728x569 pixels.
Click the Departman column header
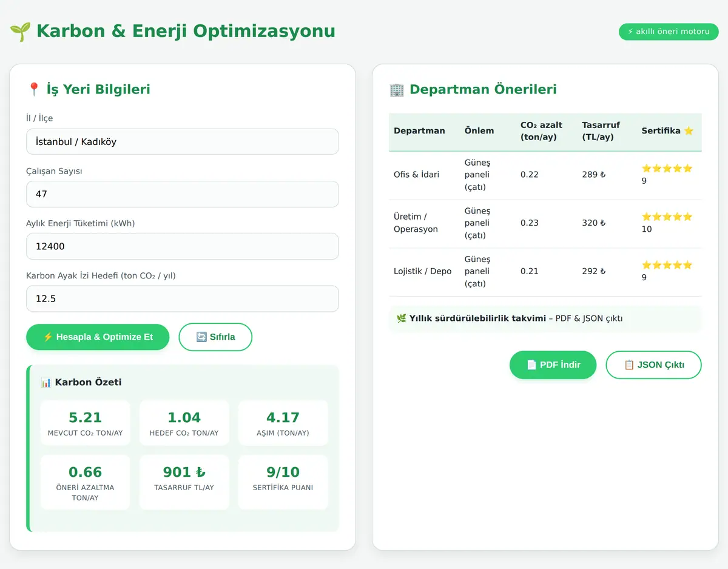419,130
